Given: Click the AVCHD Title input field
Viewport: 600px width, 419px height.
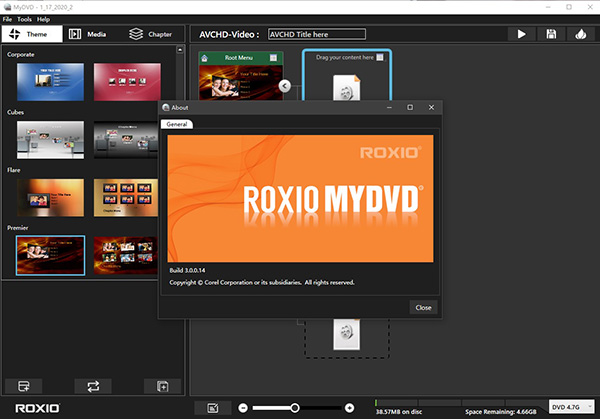Looking at the screenshot, I should (x=316, y=34).
